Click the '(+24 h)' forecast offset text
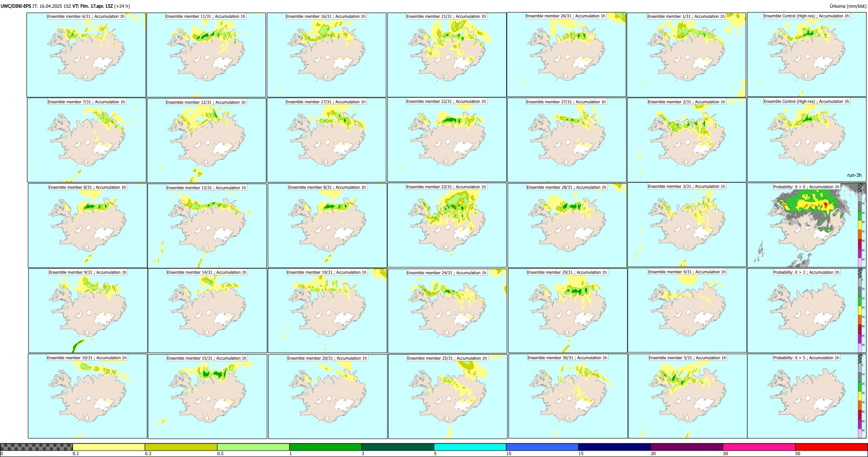868x457 pixels. (122, 6)
